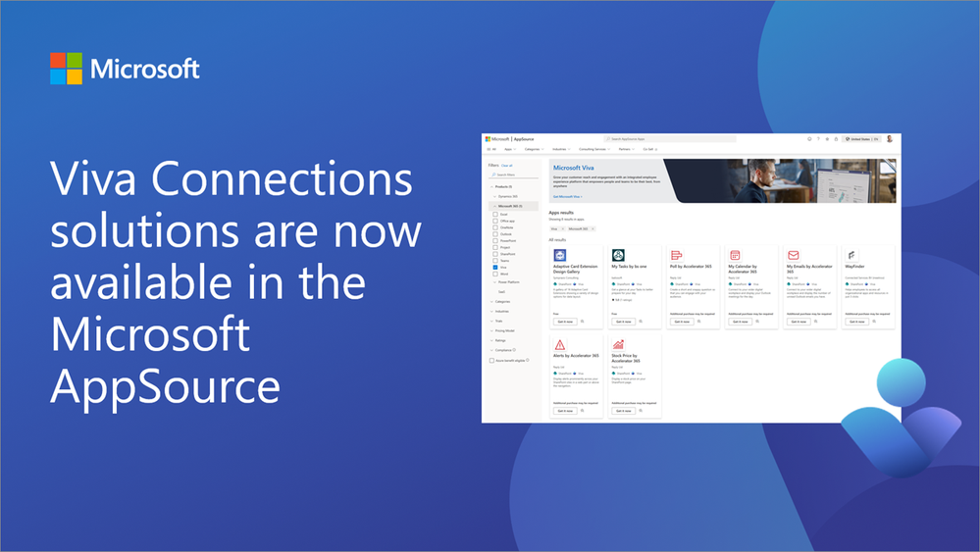
Task: Open the Categories navigation menu
Action: (534, 149)
